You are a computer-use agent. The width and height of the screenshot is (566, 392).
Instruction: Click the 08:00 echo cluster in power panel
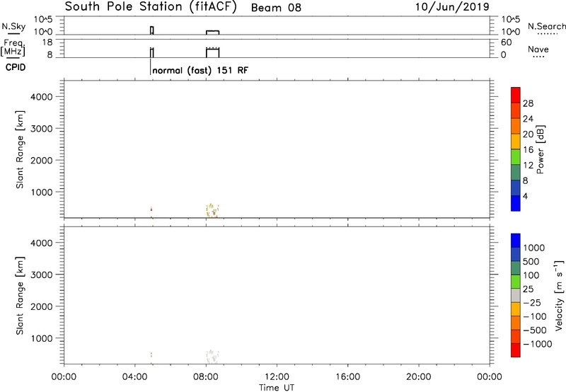[213, 210]
